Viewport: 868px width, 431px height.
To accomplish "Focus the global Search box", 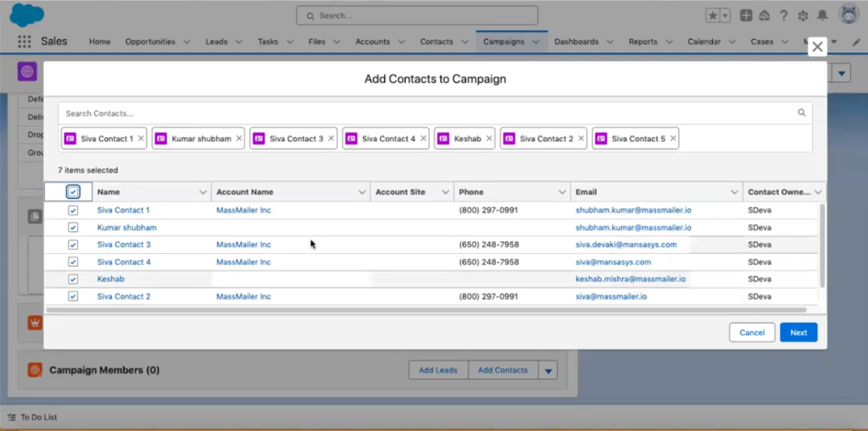I will (417, 15).
